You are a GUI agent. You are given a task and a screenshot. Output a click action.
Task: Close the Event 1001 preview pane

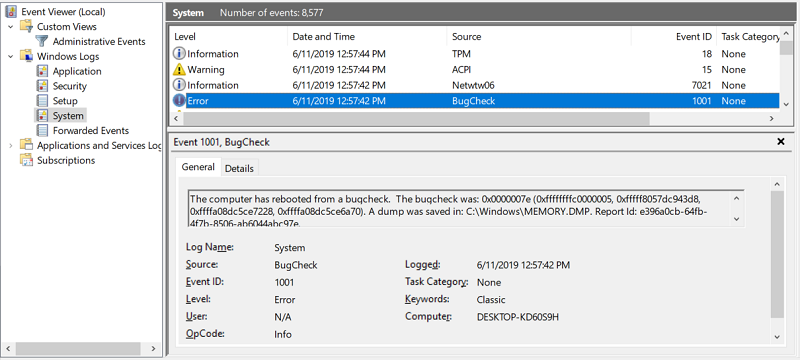click(x=780, y=142)
